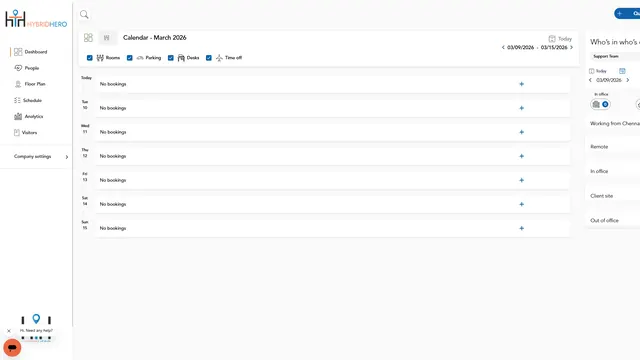Click the 03/09/2026 start date in Calendar range
The width and height of the screenshot is (640, 360).
pos(520,47)
